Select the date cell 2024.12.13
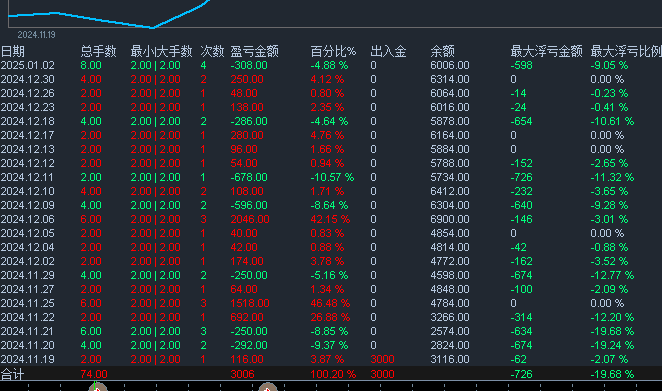Viewport: 662px width, 391px height. 28,149
